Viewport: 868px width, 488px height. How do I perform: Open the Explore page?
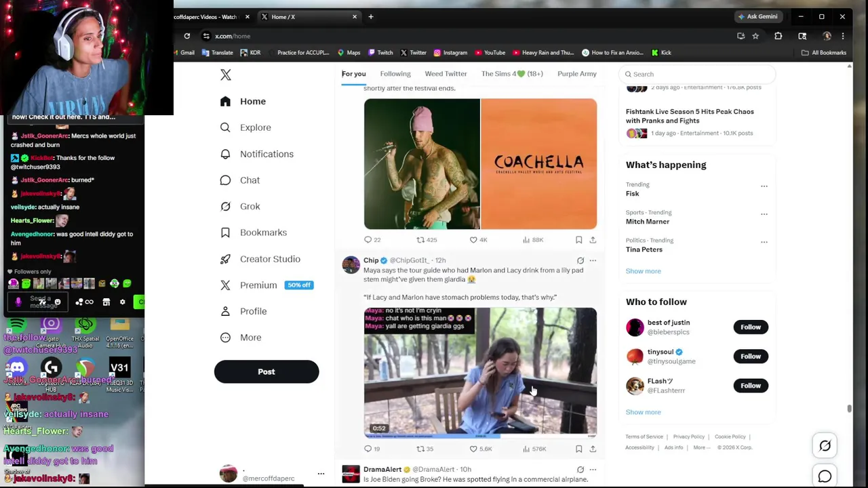click(245, 127)
